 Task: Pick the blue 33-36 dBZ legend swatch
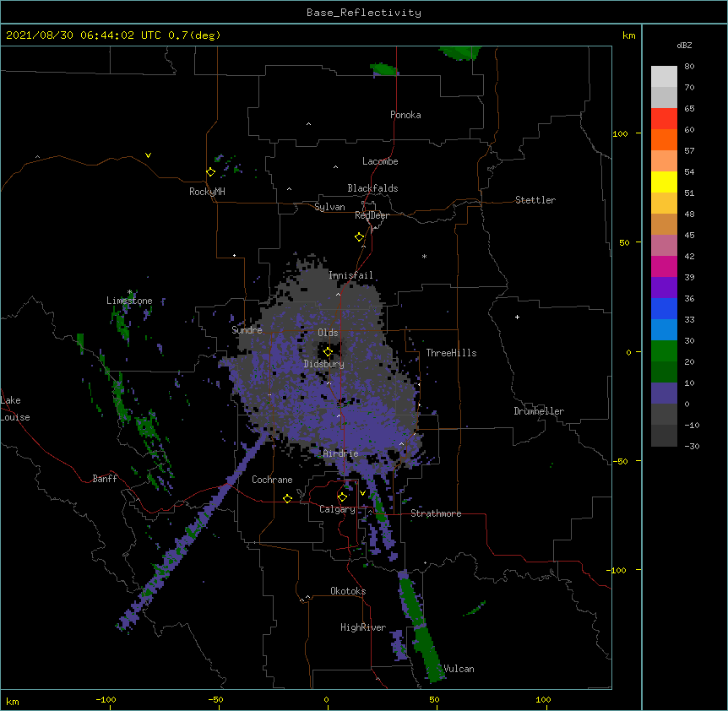click(x=664, y=308)
